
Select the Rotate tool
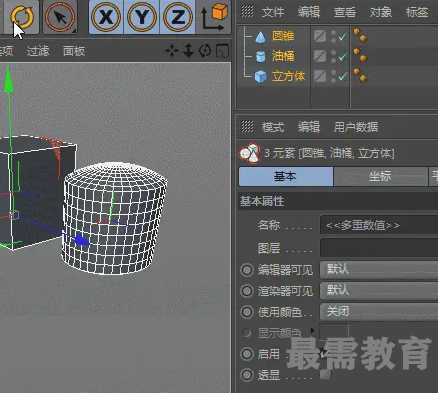tap(22, 17)
